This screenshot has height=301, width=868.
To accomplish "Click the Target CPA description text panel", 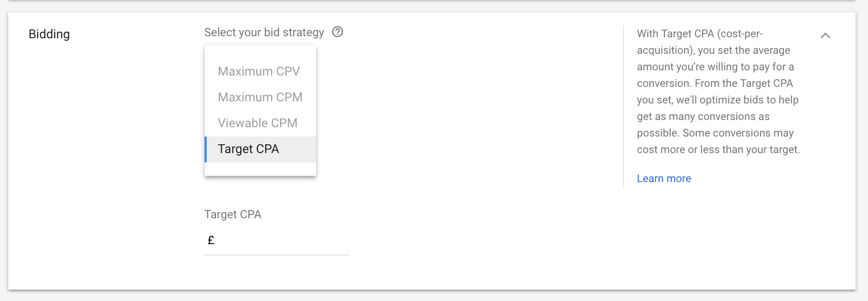I will coord(718,91).
